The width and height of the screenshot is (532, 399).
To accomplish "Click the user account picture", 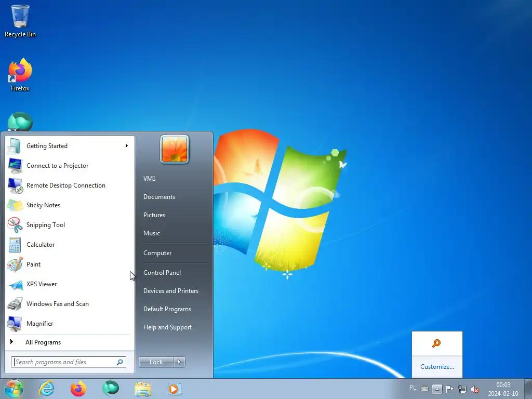I will (x=175, y=149).
